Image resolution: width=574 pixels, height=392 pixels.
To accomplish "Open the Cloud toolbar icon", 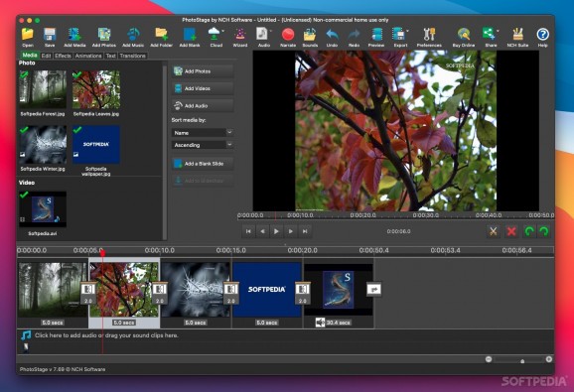I will pyautogui.click(x=215, y=37).
